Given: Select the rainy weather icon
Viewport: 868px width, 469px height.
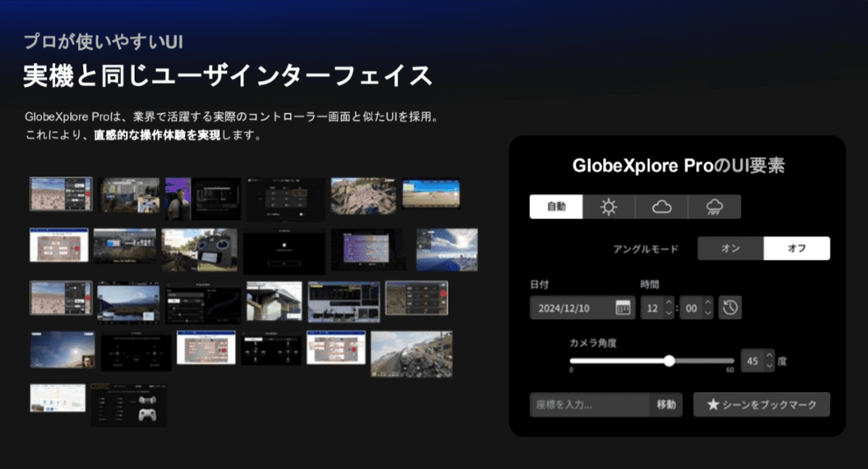Looking at the screenshot, I should pos(715,207).
